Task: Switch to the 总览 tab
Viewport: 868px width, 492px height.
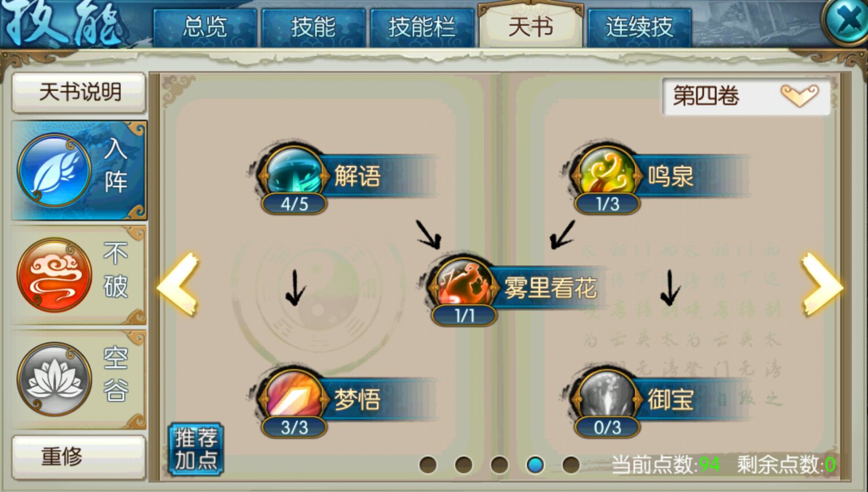Action: [205, 27]
